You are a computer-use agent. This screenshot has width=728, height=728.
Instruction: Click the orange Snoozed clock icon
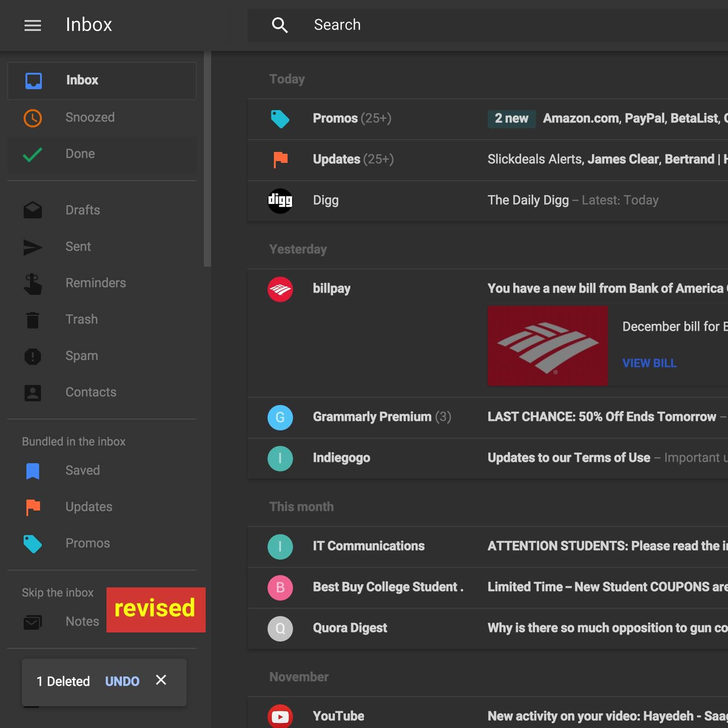(x=33, y=118)
